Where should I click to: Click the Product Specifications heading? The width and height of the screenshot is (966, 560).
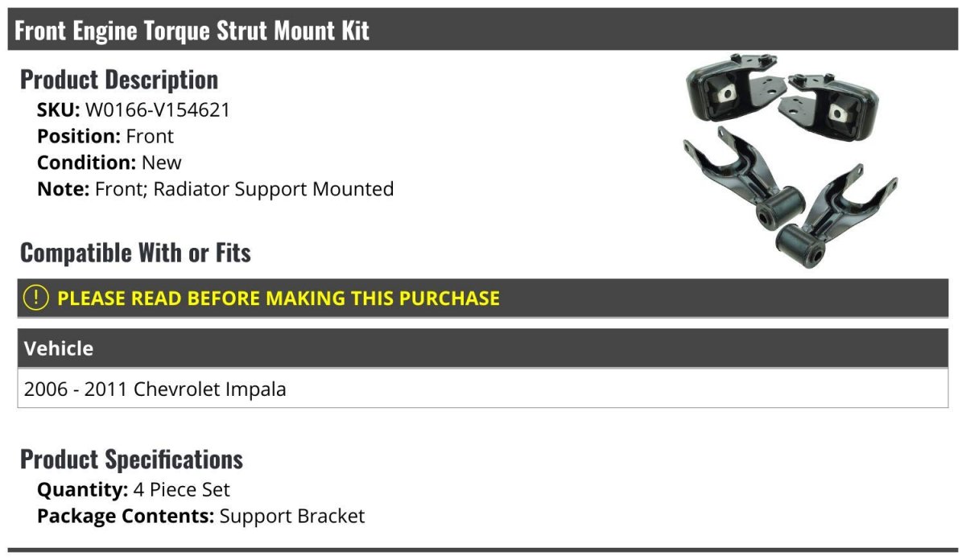pos(131,459)
